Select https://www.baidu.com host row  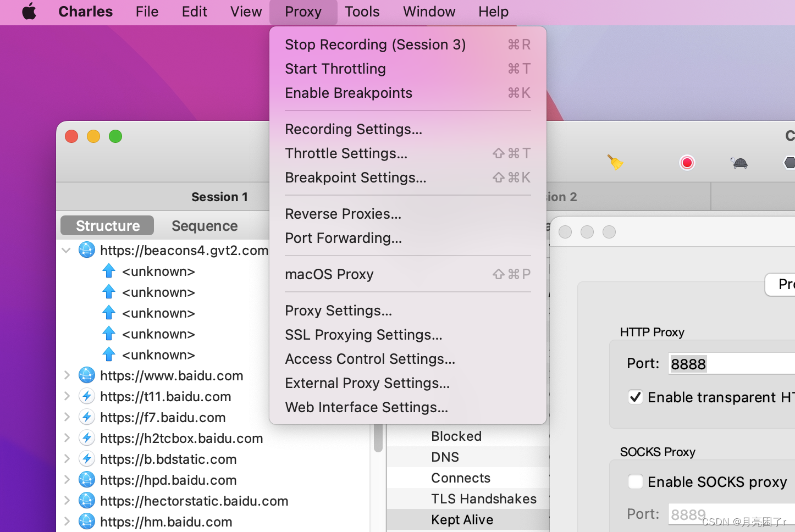(x=213, y=375)
